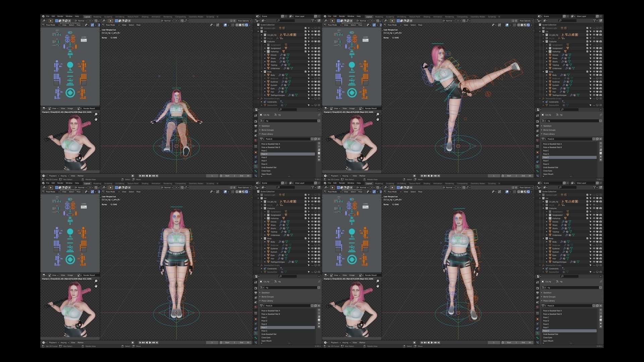Open viewport Pose Mode dropdown in Pose F highlighted window

coord(110,192)
